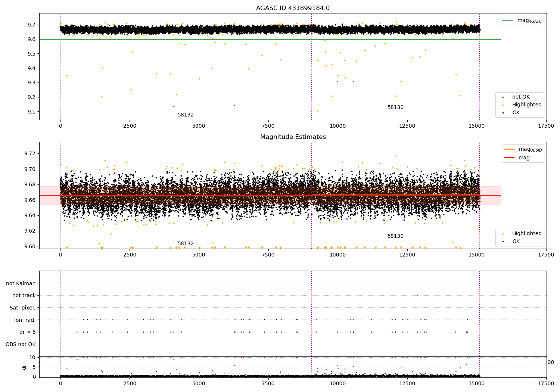Click the "10000" x-tick under the middle plot
Viewport: 560px width, 392px height.
click(x=338, y=255)
